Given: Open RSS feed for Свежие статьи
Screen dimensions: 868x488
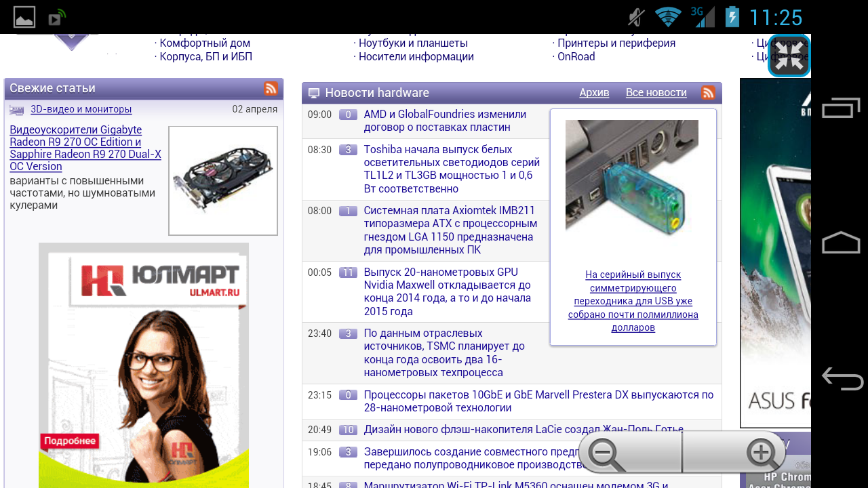Looking at the screenshot, I should [x=271, y=88].
